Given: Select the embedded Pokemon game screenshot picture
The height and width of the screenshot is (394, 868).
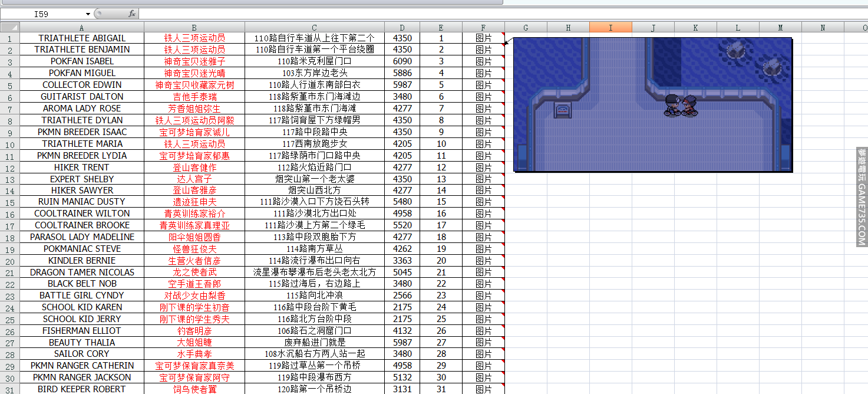Looking at the screenshot, I should click(x=653, y=104).
